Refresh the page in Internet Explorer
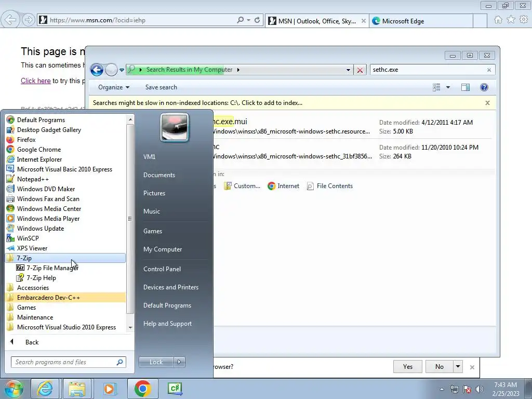 [257, 20]
